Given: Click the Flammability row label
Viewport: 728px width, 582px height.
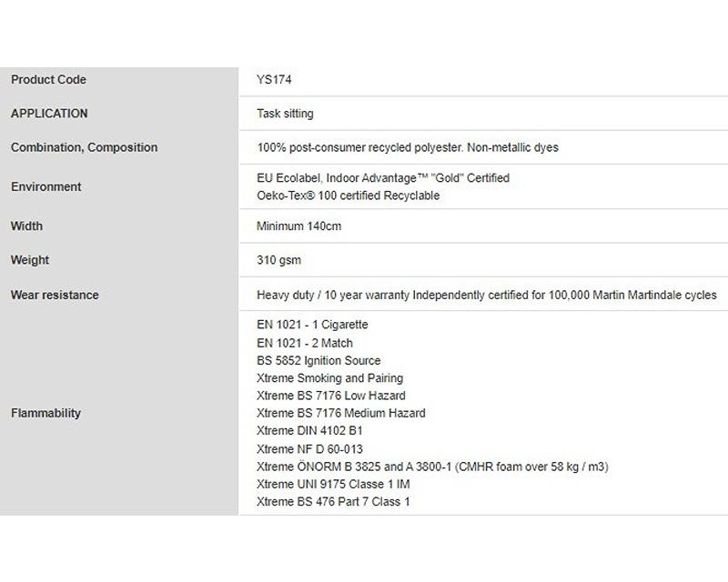Looking at the screenshot, I should [46, 413].
